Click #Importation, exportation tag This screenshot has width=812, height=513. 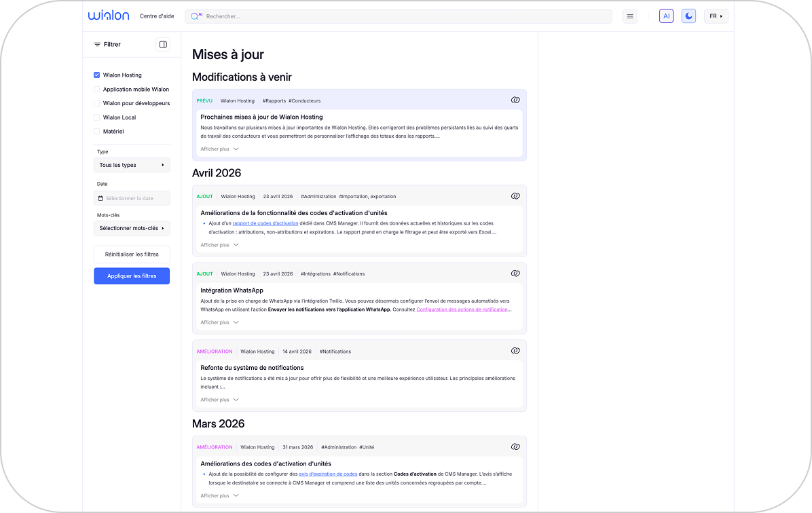[367, 197]
